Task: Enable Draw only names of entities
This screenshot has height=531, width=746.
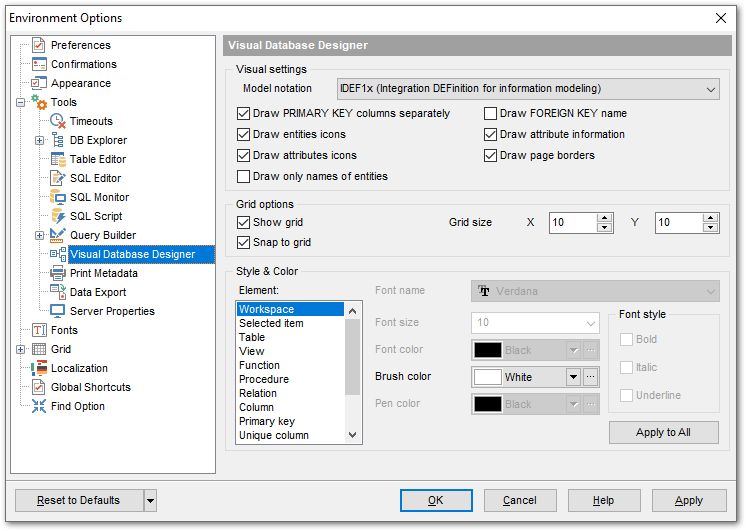Action: pyautogui.click(x=243, y=176)
